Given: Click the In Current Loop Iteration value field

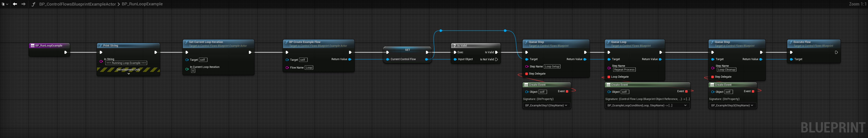Looking at the screenshot, I should tap(193, 71).
